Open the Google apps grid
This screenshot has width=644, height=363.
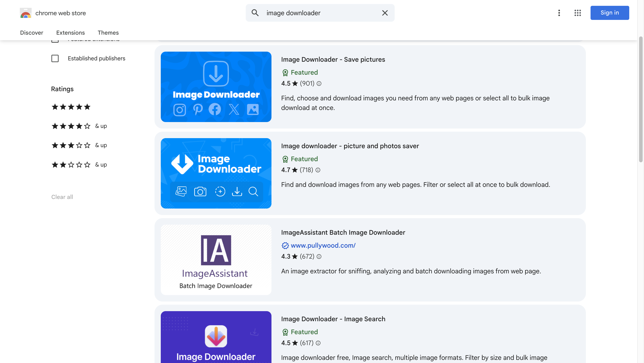(x=578, y=13)
